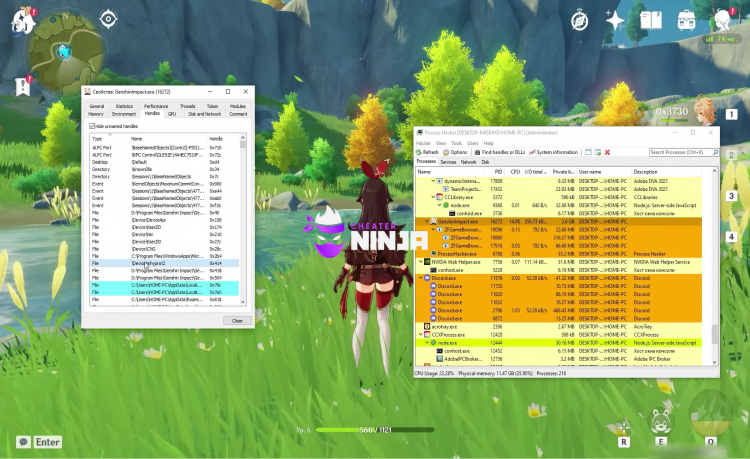This screenshot has height=459, width=750.
Task: Activate the elemental burst Q button
Action: (711, 415)
